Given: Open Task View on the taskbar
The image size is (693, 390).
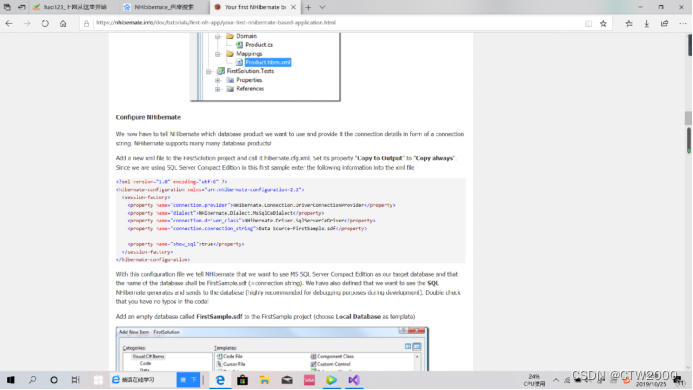Looking at the screenshot, I should 76,380.
